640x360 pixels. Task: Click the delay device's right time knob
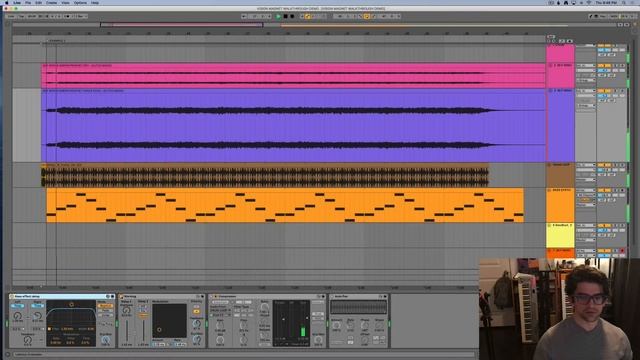37,316
